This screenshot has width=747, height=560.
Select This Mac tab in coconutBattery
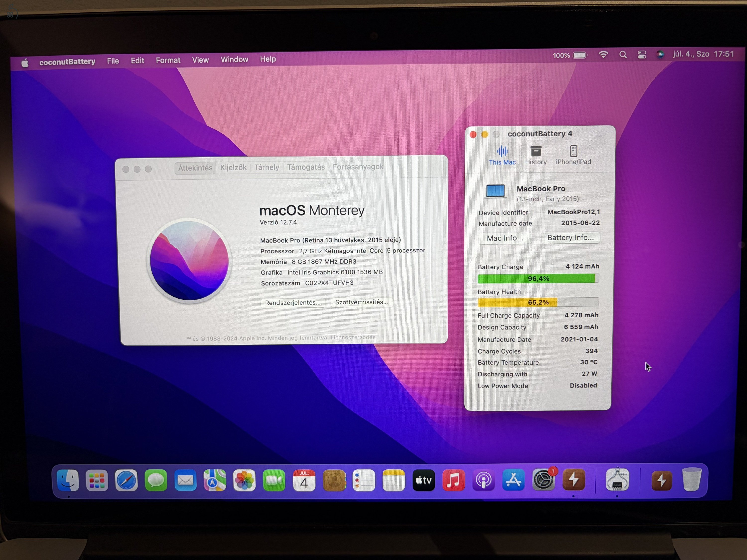click(x=502, y=156)
